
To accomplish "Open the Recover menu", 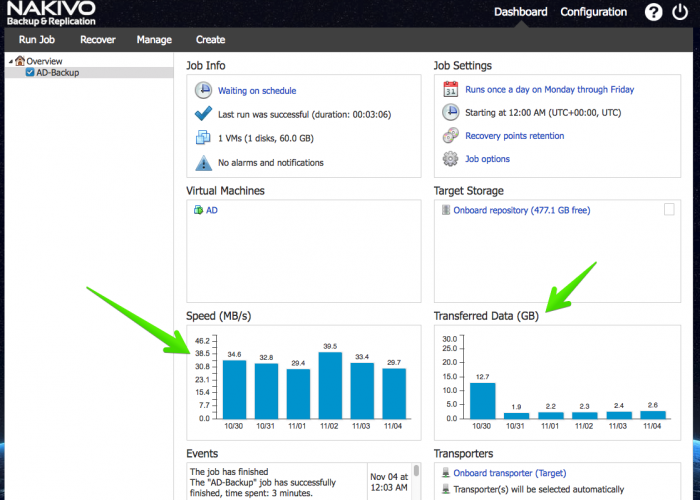I will [98, 40].
